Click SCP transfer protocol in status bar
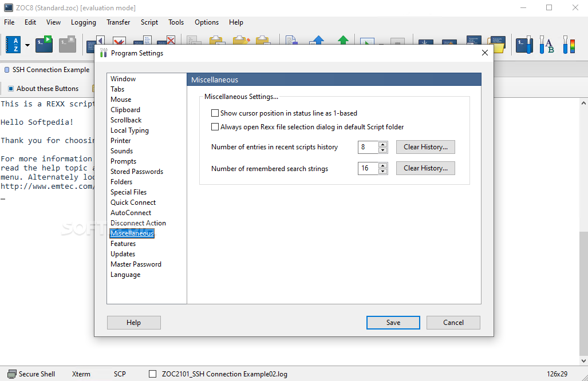 point(120,374)
